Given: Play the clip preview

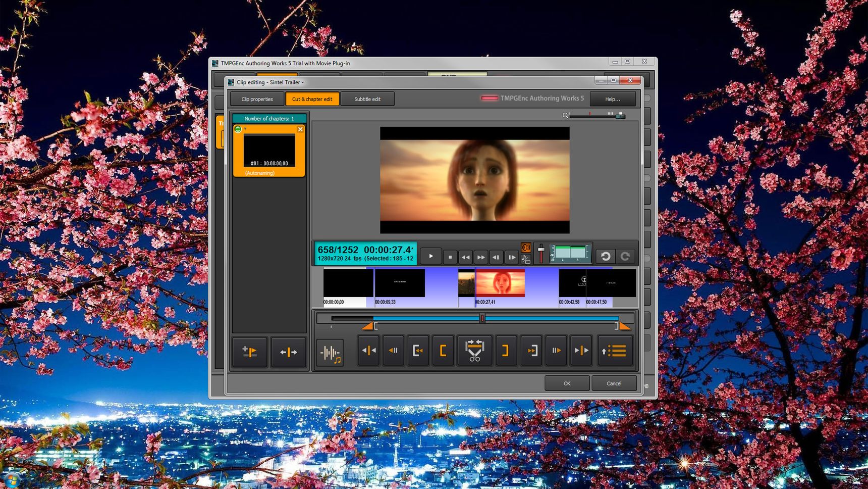Looking at the screenshot, I should pyautogui.click(x=430, y=256).
